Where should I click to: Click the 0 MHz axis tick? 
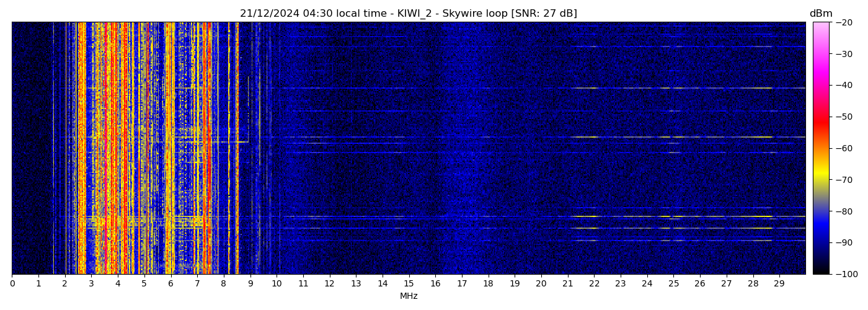12,284
